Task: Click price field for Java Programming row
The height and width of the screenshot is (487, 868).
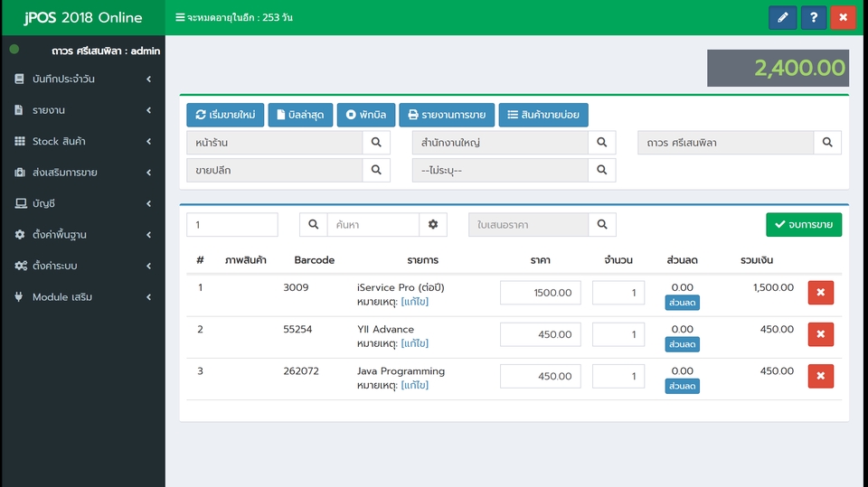Action: click(541, 376)
